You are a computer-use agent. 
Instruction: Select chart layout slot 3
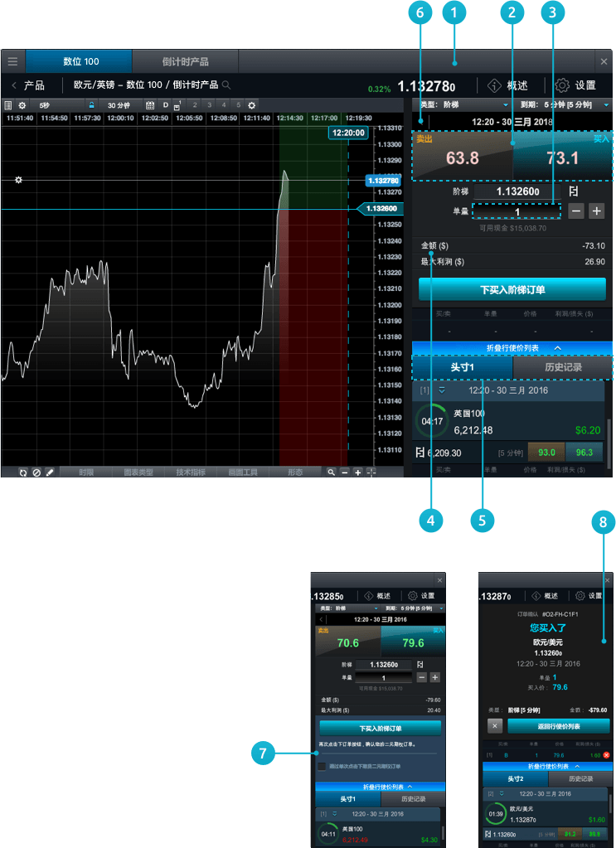(209, 105)
